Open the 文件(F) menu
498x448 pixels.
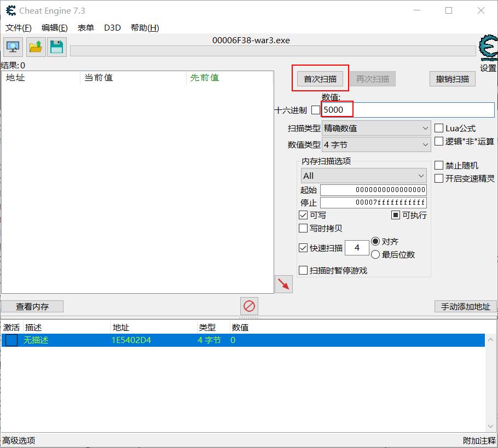[x=19, y=28]
